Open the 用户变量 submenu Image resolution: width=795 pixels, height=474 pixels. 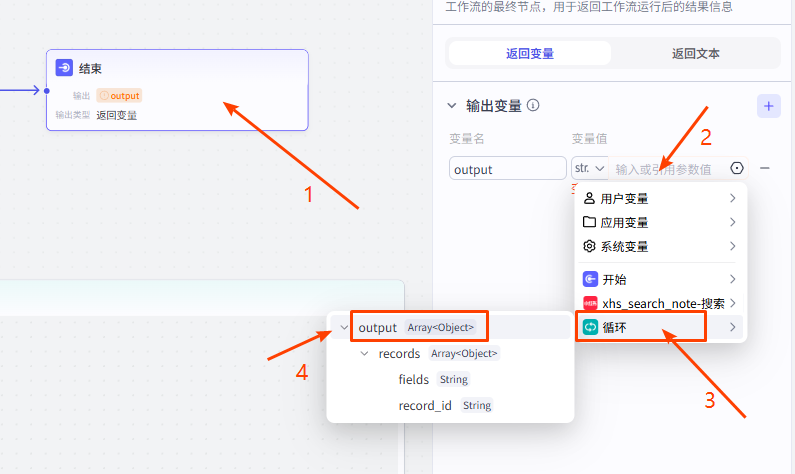[660, 199]
